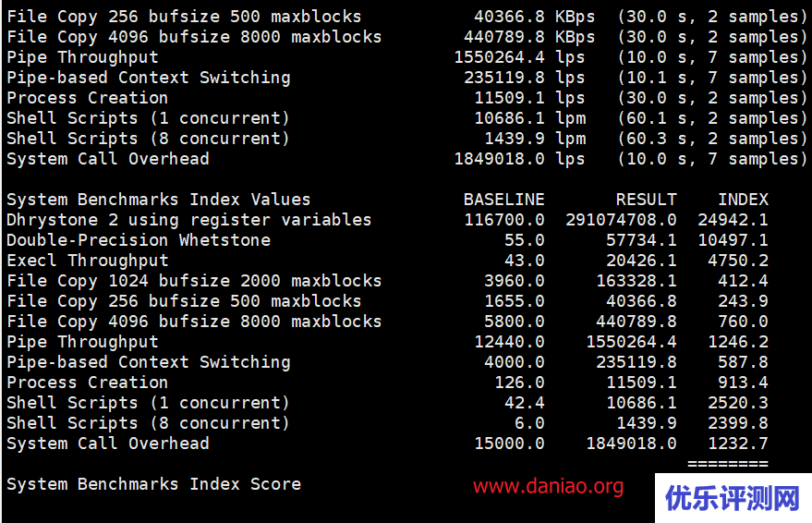Click the '11509.1 lps' process creation reading
Viewport: 812px width, 523px height.
coord(529,98)
